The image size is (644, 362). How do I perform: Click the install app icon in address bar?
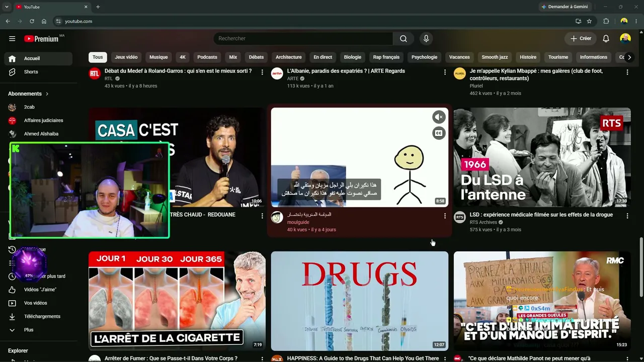[578, 21]
